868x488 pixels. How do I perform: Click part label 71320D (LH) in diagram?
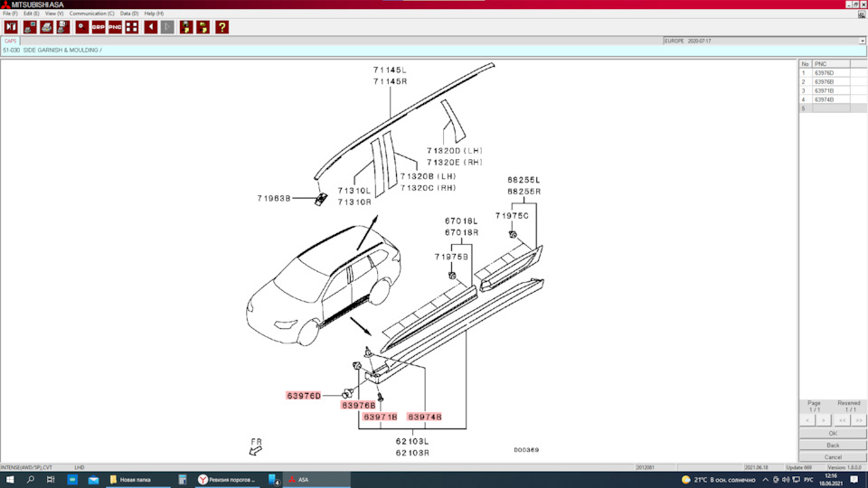pyautogui.click(x=455, y=151)
